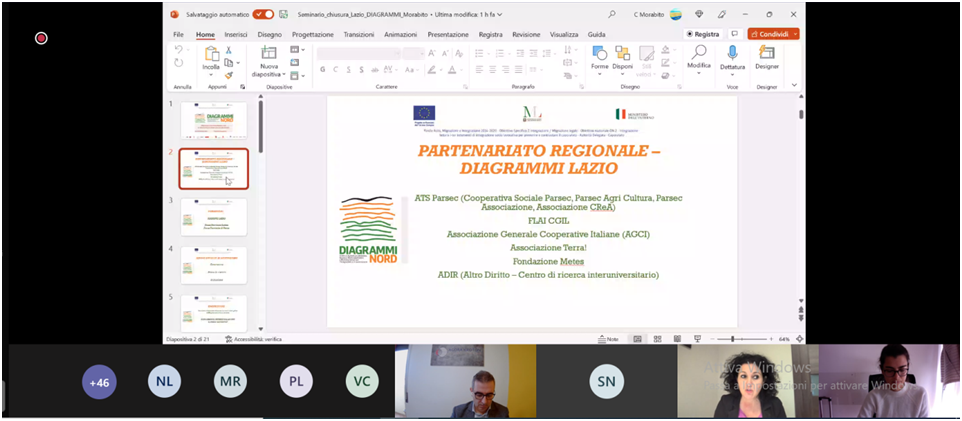Click the diamond premium icon in title bar

click(699, 14)
